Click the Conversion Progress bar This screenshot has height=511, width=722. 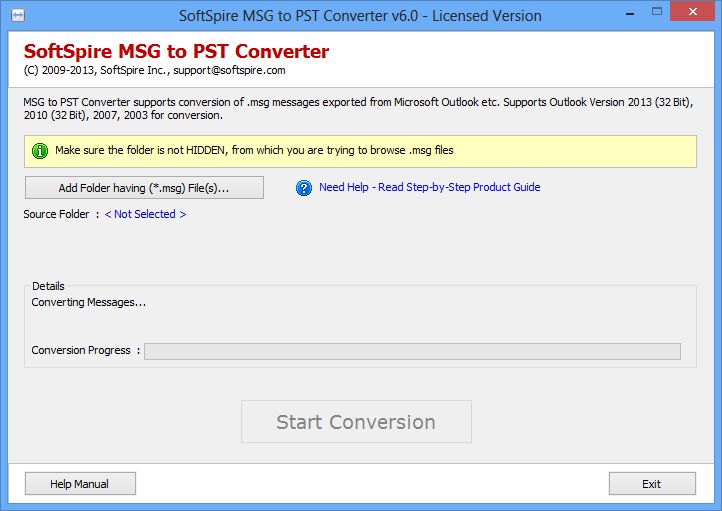coord(412,351)
